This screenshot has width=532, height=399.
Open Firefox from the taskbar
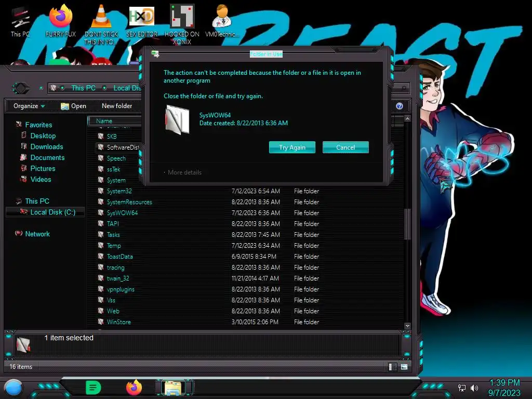[134, 388]
